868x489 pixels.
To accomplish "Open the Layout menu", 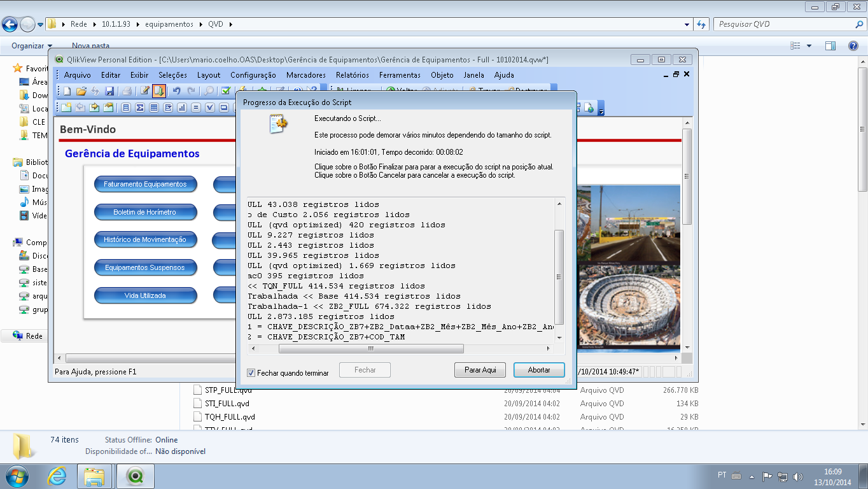I will tap(209, 74).
